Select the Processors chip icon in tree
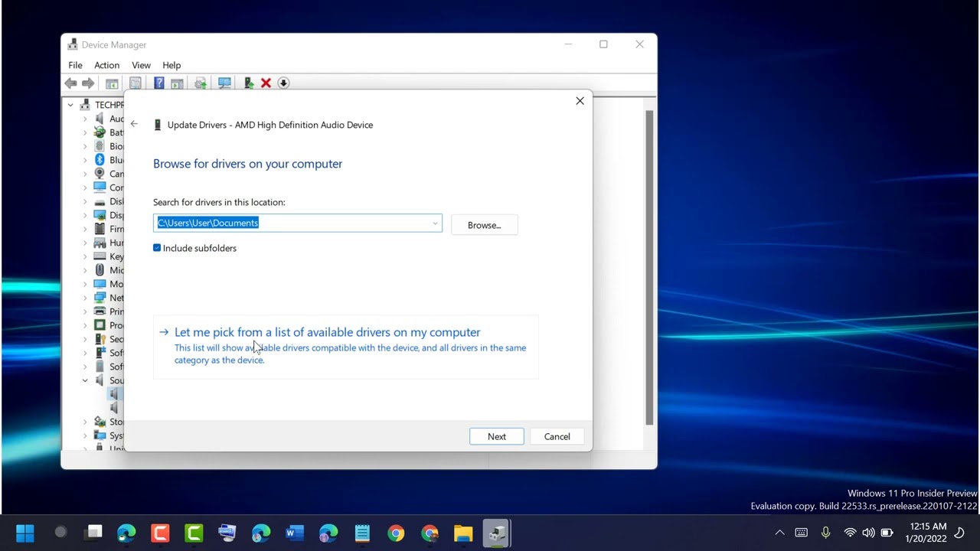The image size is (980, 551). (100, 325)
